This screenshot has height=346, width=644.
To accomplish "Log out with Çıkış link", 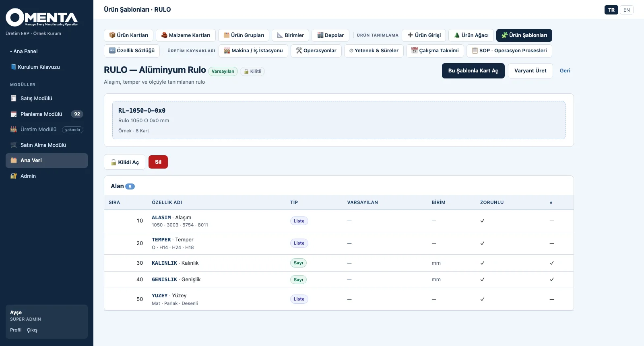I will pos(32,330).
